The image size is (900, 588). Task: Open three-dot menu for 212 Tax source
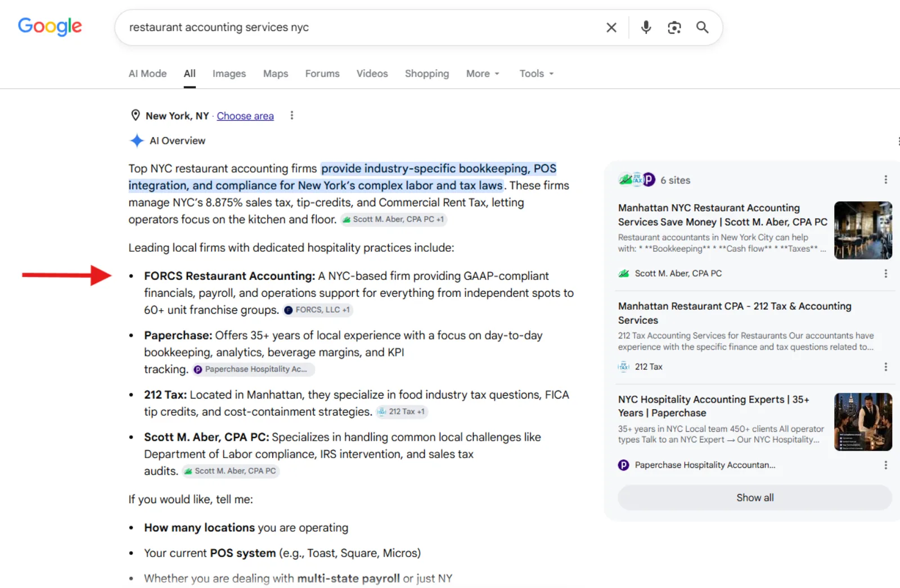[885, 367]
